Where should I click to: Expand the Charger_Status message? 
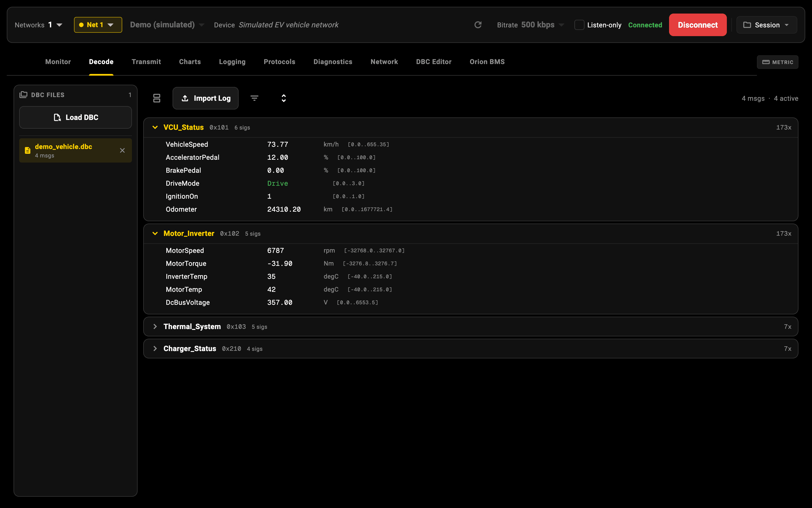(155, 349)
